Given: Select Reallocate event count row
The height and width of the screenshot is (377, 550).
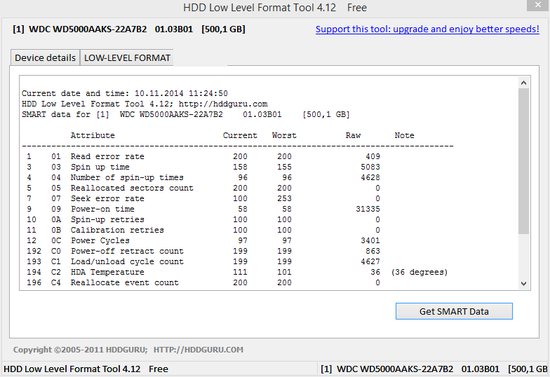Looking at the screenshot, I should (203, 283).
